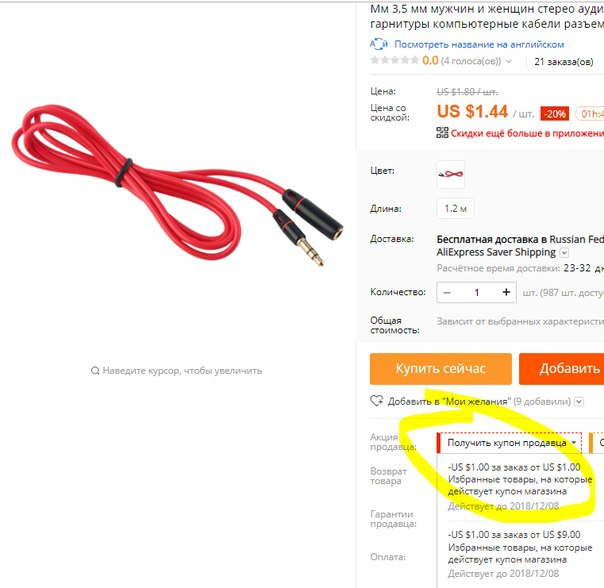Click the star rating icons

click(x=394, y=60)
